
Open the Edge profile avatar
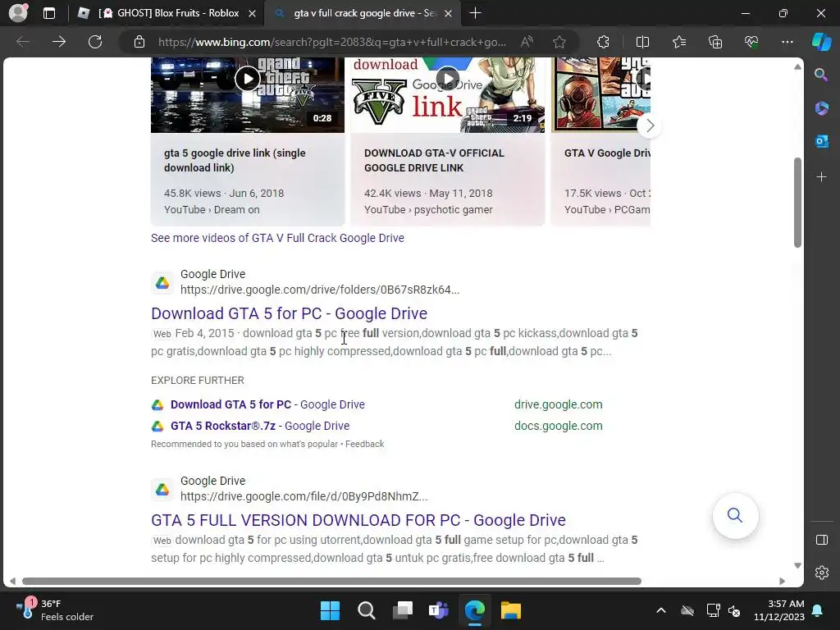pyautogui.click(x=18, y=13)
